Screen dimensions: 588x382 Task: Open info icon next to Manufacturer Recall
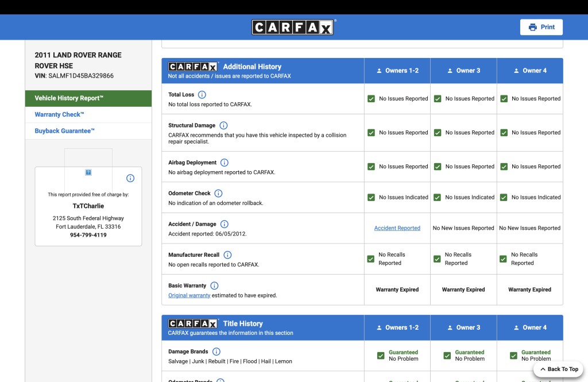[x=227, y=255]
